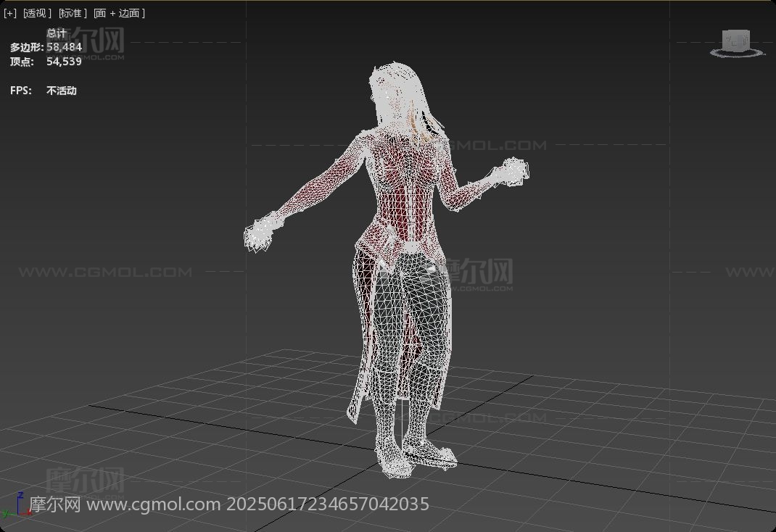
Task: Click the ViewCube navigation cube
Action: pos(736,40)
